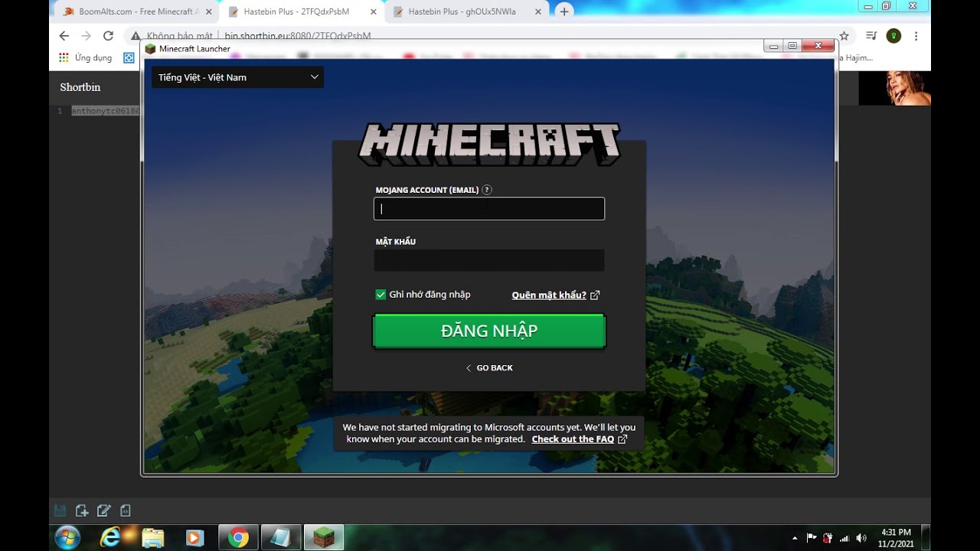Click GO BACK below the login button
Screen dimensions: 980x551
(489, 368)
